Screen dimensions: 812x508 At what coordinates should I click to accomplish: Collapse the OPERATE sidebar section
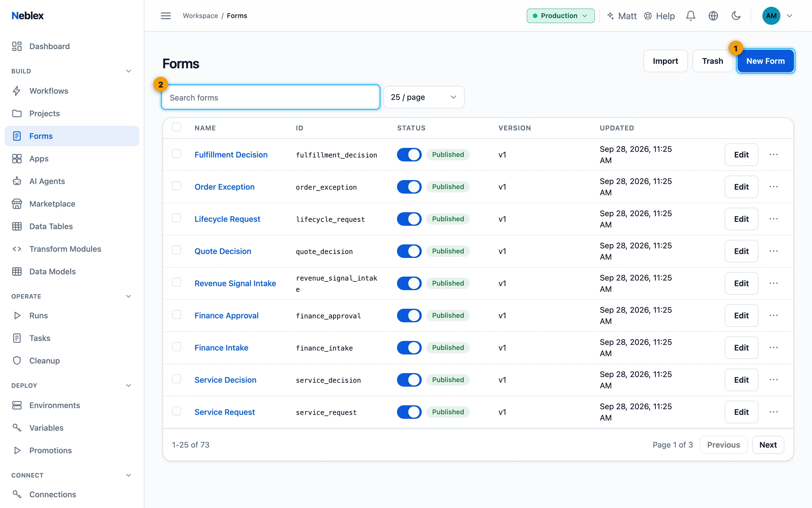tap(129, 296)
